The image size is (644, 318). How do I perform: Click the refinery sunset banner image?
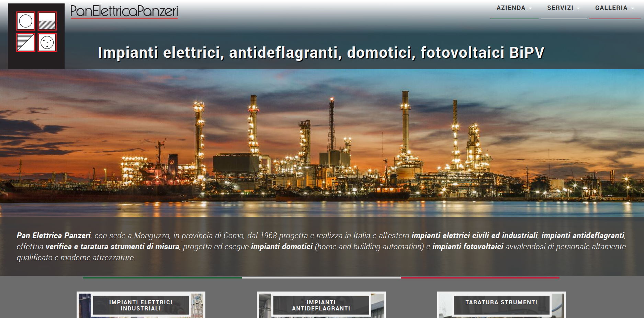[x=322, y=143]
